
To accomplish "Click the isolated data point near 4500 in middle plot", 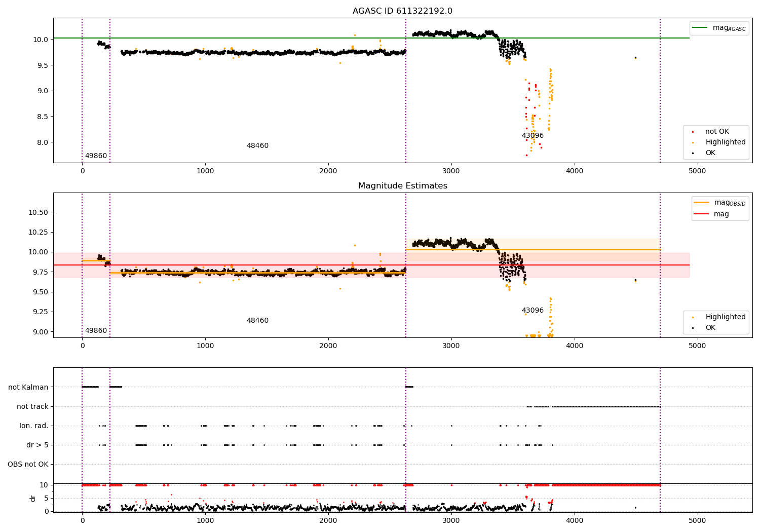I will point(635,280).
